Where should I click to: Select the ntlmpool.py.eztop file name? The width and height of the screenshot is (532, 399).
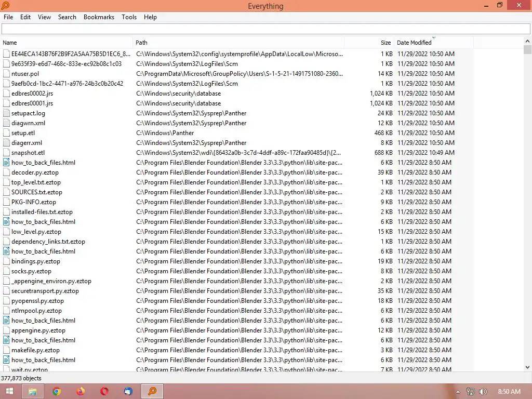(x=37, y=311)
